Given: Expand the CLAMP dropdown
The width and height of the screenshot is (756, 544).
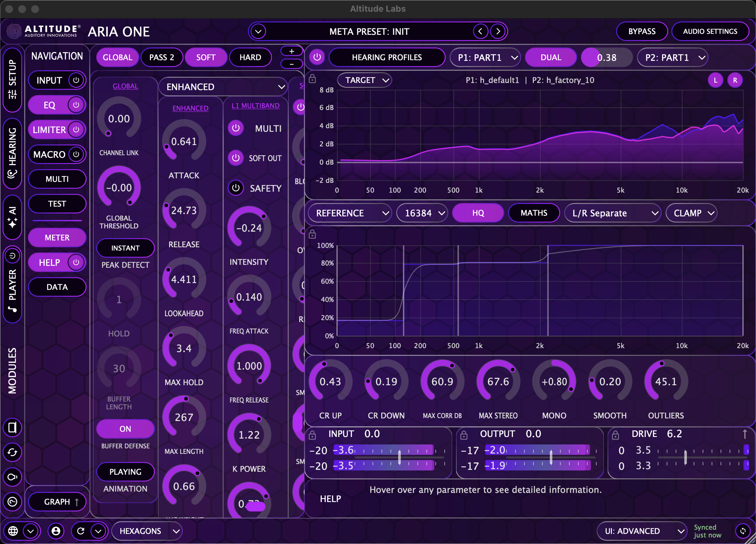Looking at the screenshot, I should coord(691,213).
